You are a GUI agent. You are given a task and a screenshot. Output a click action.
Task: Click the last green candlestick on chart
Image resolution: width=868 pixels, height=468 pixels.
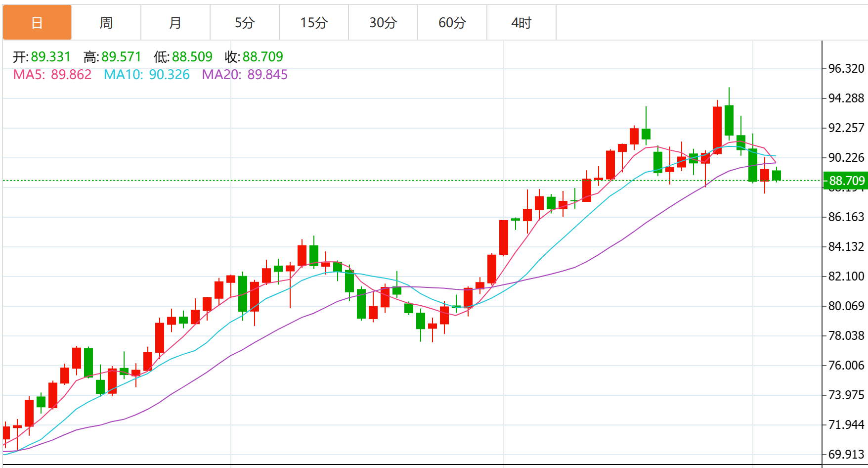coord(777,176)
